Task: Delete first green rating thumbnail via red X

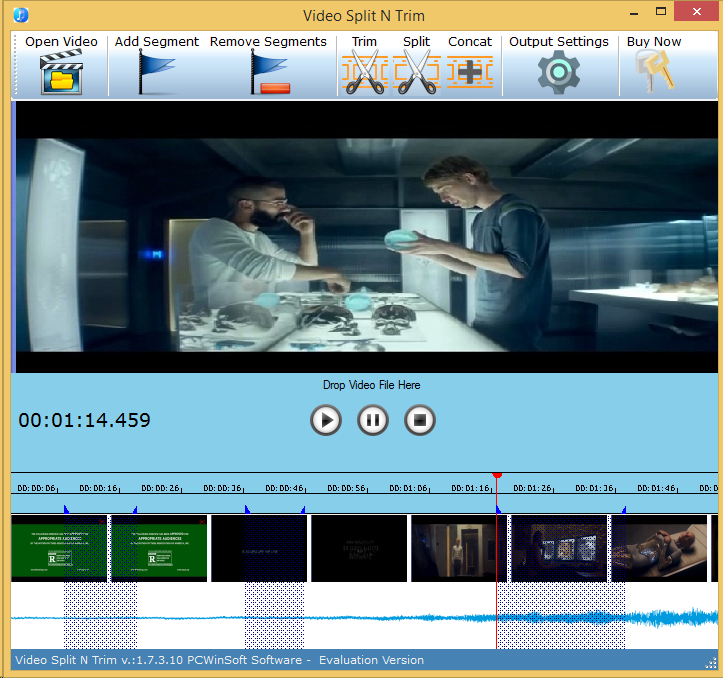Action: click(101, 521)
